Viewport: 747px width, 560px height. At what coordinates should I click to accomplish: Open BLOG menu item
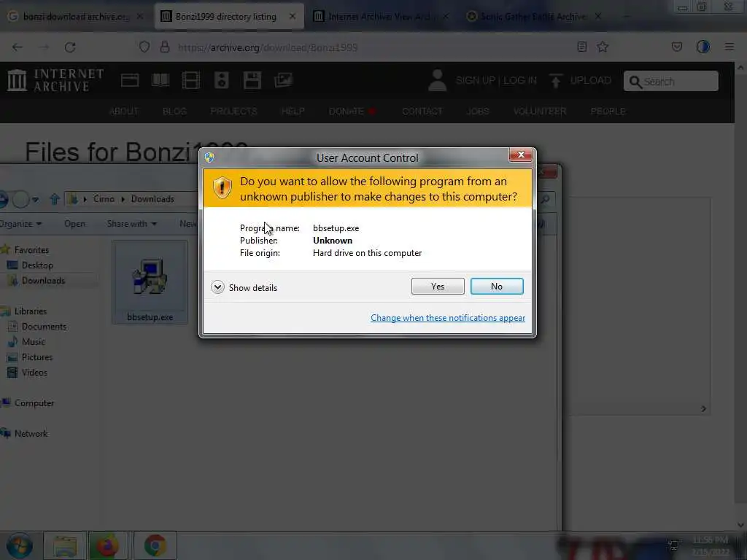pyautogui.click(x=174, y=111)
